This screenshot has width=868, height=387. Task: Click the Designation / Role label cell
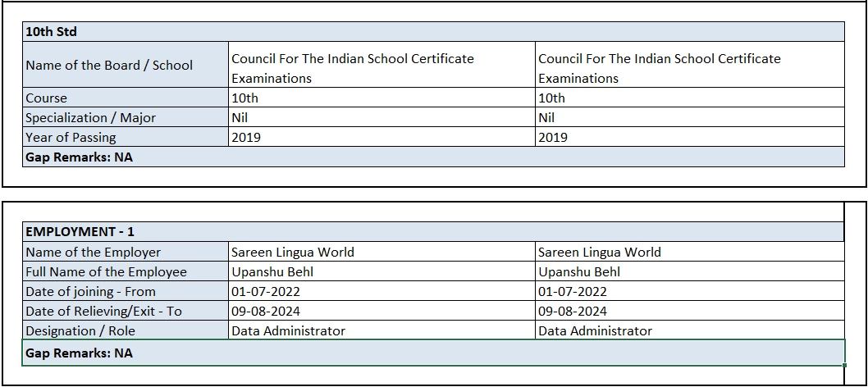pyautogui.click(x=80, y=331)
